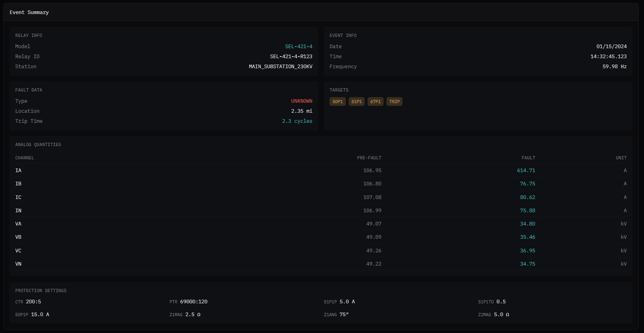Viewport: 644px width, 333px height.
Task: Click the PRE-FAULT column header
Action: tap(369, 158)
